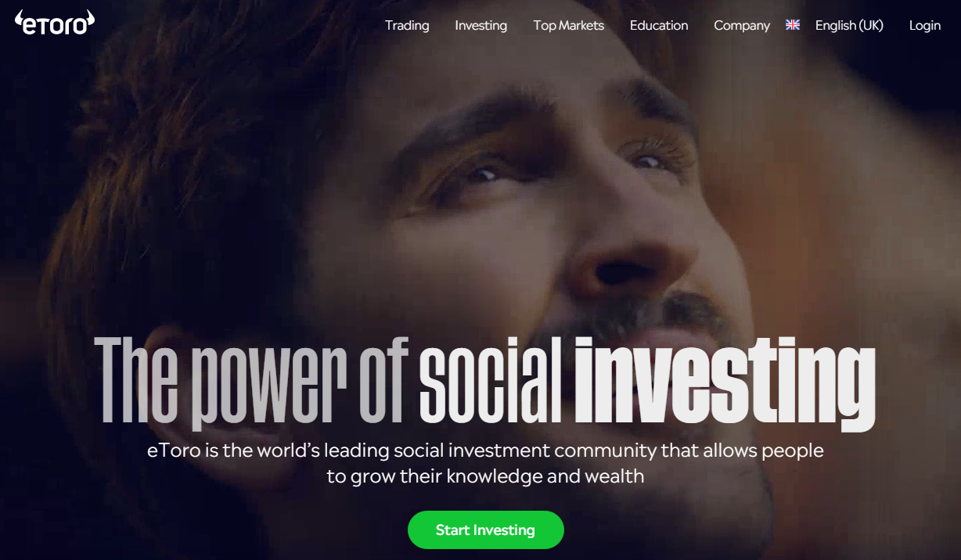Open the Investing navigation menu
Screen dimensions: 961x560
tap(481, 25)
